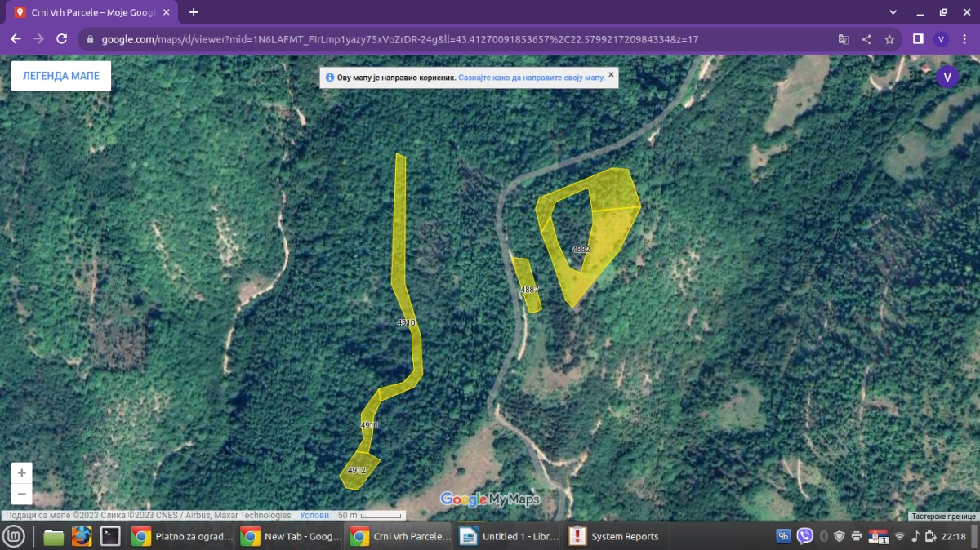Click the Google account avatar on map
This screenshot has width=980, height=550.
(x=947, y=77)
